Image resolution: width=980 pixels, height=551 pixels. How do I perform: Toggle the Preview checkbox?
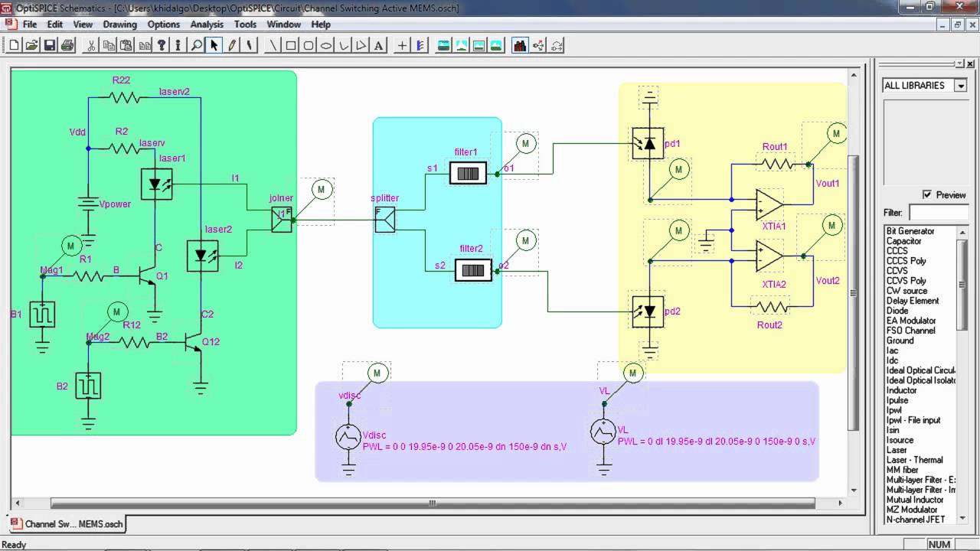coord(927,194)
